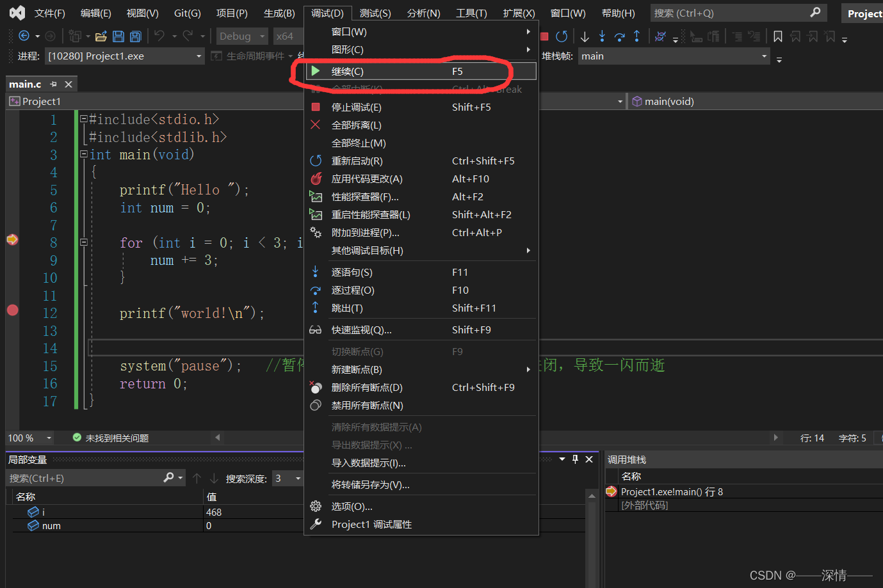Screen dimensions: 883x588
Task: Choose Detach All (全部拆离) in the menu
Action: [421, 125]
